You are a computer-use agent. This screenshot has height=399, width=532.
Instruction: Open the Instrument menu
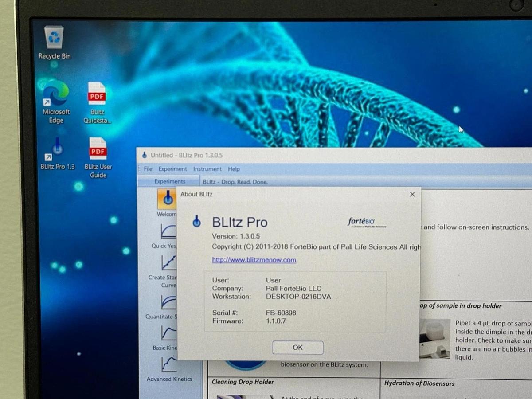[207, 169]
